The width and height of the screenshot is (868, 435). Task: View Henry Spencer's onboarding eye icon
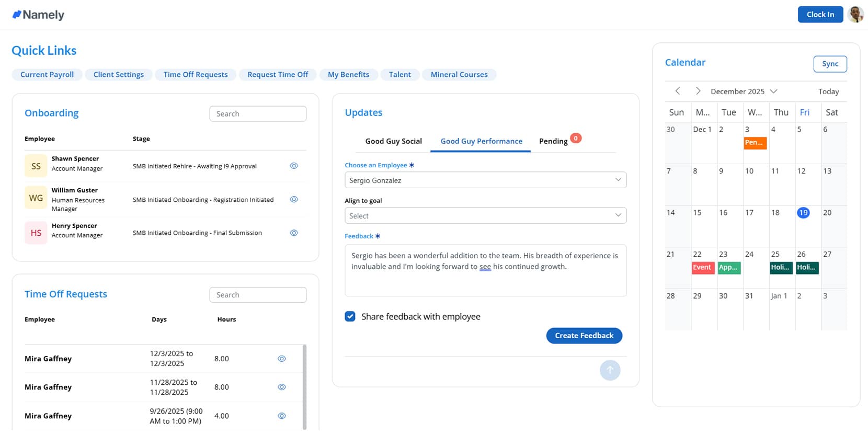coord(294,233)
